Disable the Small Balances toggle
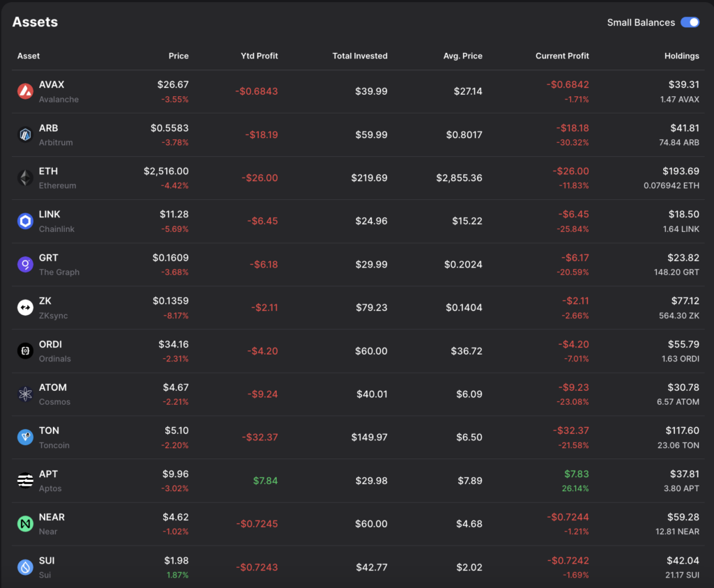 [x=690, y=22]
